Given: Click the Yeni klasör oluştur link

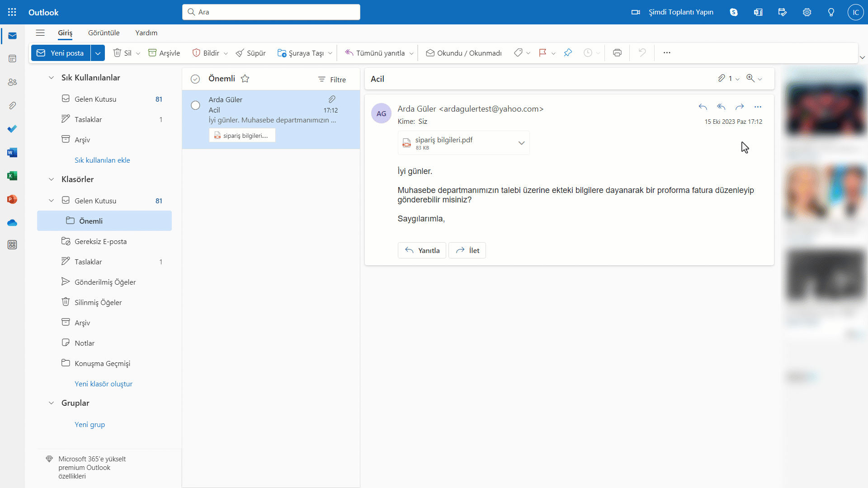Looking at the screenshot, I should 104,384.
